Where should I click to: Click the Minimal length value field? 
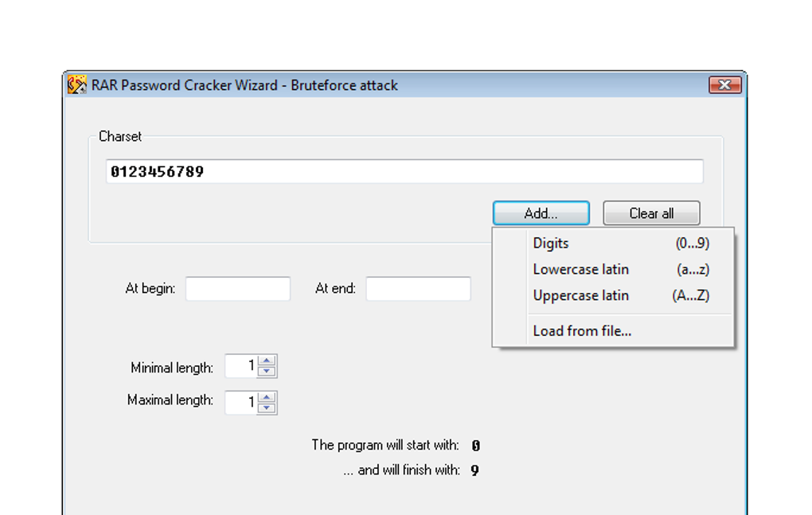(x=242, y=367)
